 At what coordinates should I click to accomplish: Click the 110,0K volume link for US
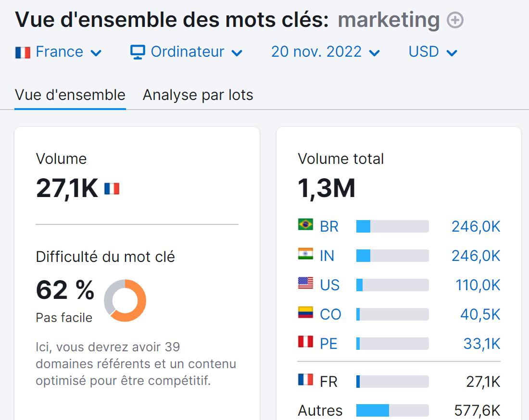tap(478, 284)
